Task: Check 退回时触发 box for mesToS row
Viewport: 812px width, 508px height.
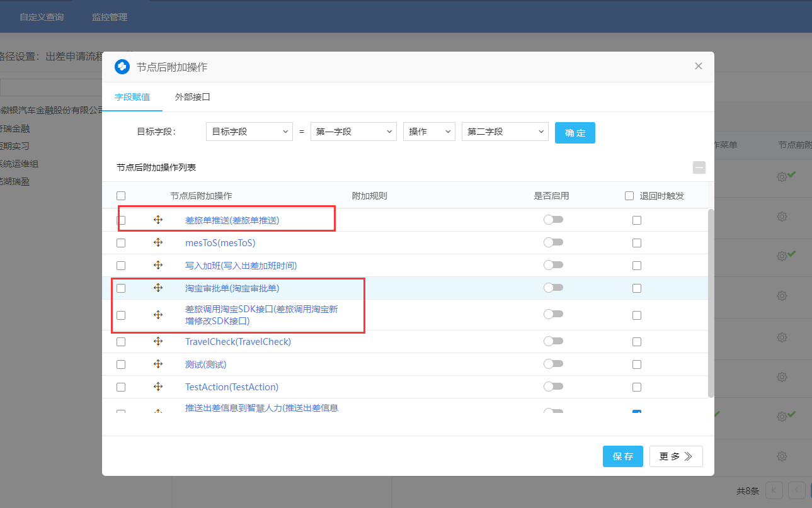Action: (x=637, y=243)
